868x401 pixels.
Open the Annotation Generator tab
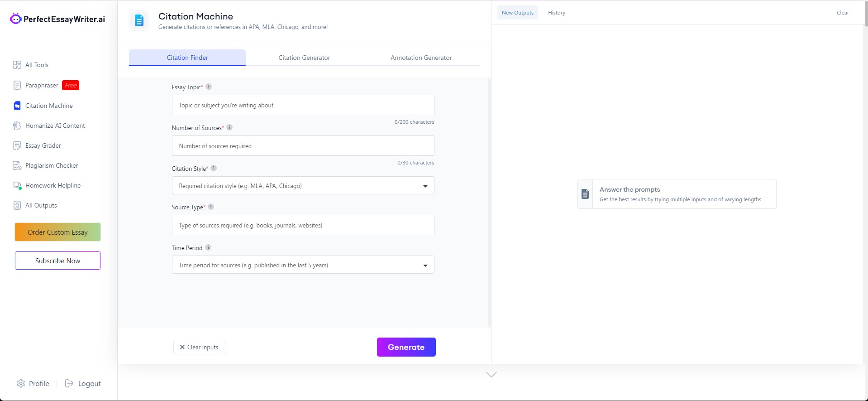[421, 58]
